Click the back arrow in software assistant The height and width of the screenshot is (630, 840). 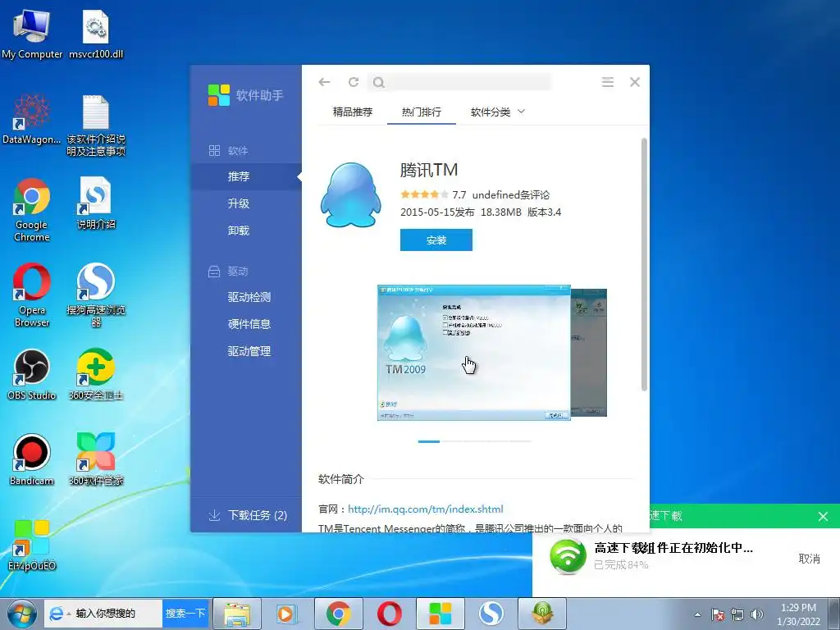324,82
